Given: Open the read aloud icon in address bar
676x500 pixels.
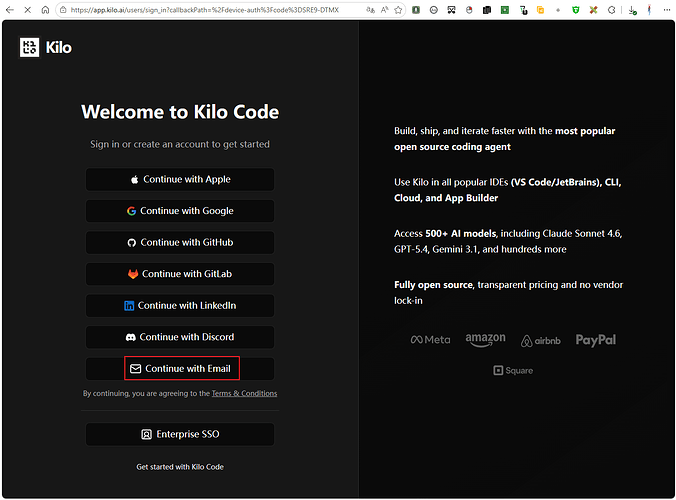Looking at the screenshot, I should (x=385, y=9).
